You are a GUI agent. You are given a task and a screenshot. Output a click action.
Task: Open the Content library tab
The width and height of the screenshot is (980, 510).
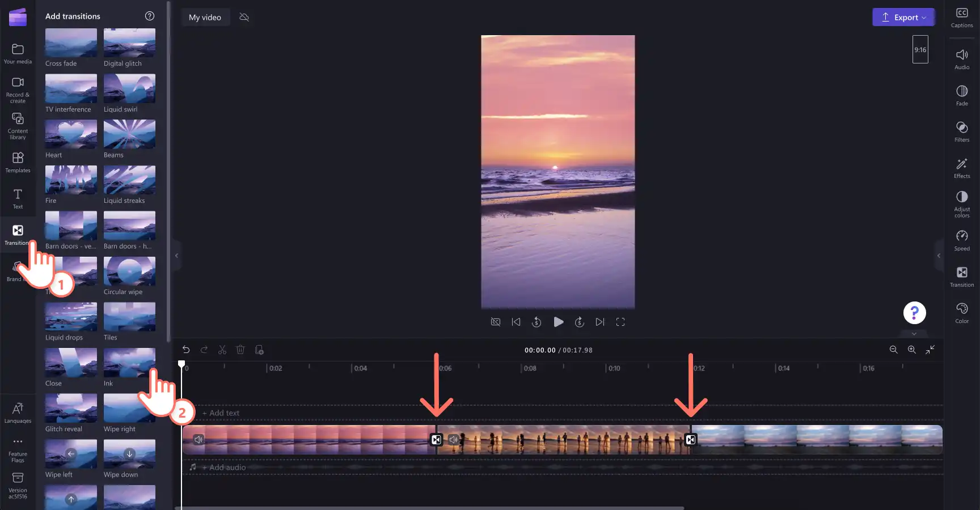(x=18, y=126)
